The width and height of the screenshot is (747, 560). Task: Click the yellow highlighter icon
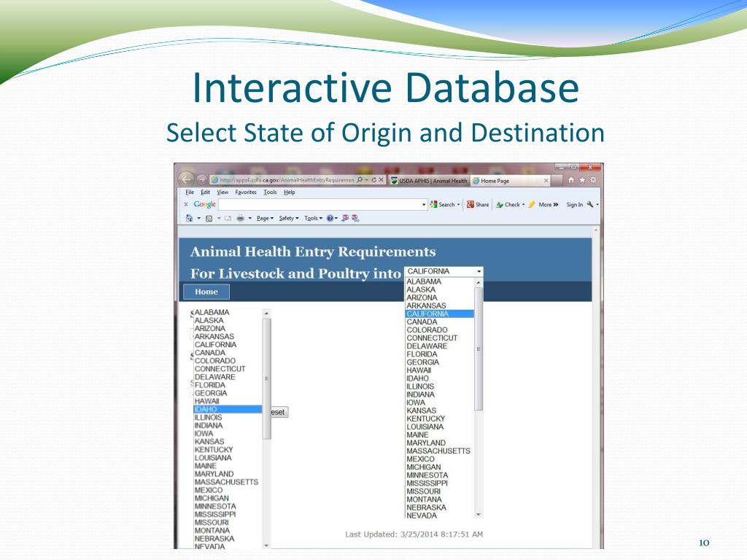[x=532, y=204]
